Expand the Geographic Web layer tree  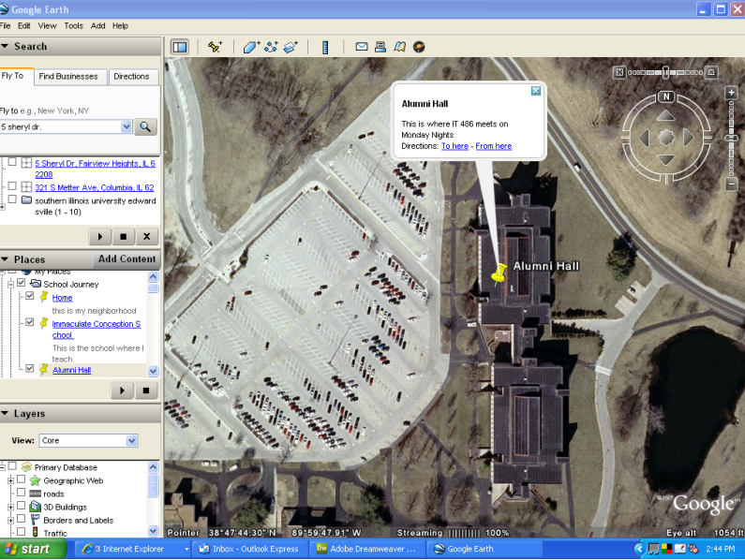tap(10, 480)
